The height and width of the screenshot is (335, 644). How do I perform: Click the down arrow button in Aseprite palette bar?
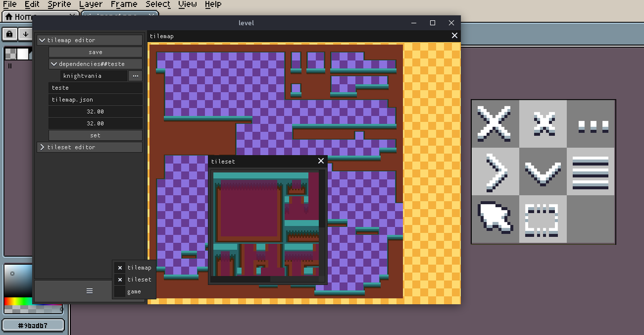click(25, 34)
